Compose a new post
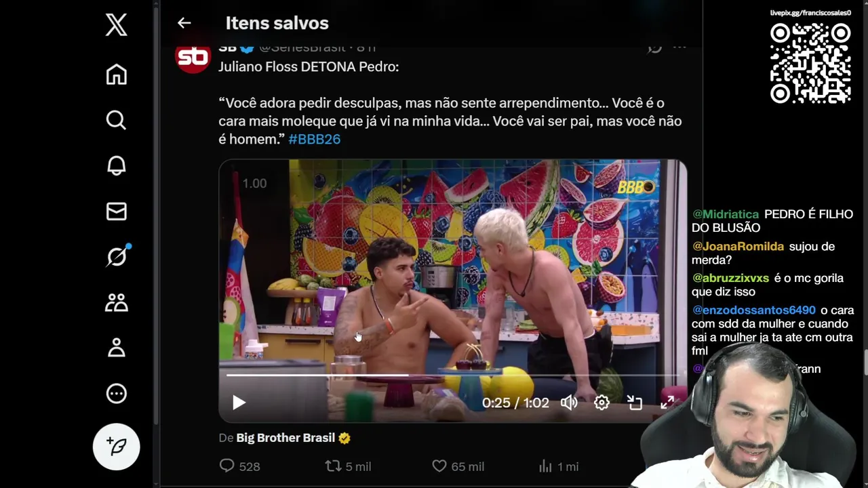The height and width of the screenshot is (488, 868). 117,447
